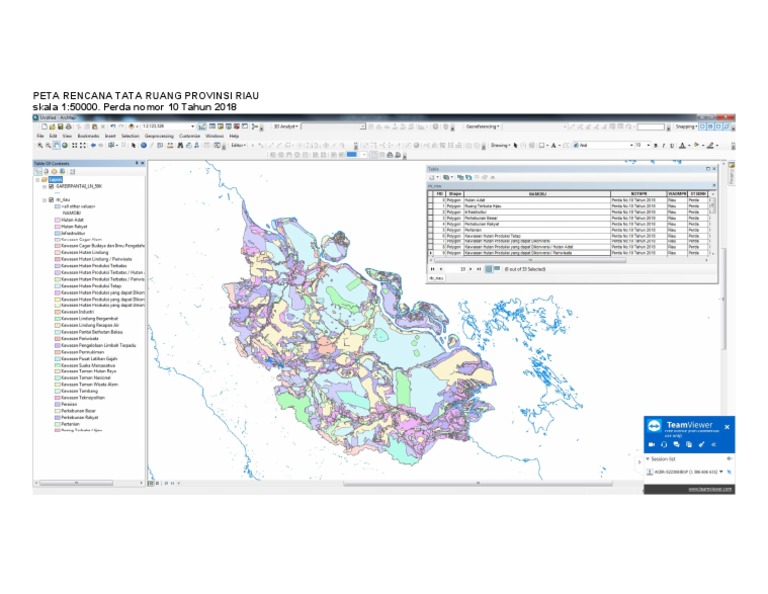Click NAMOBJ column header in Table
The image size is (768, 594).
click(538, 193)
